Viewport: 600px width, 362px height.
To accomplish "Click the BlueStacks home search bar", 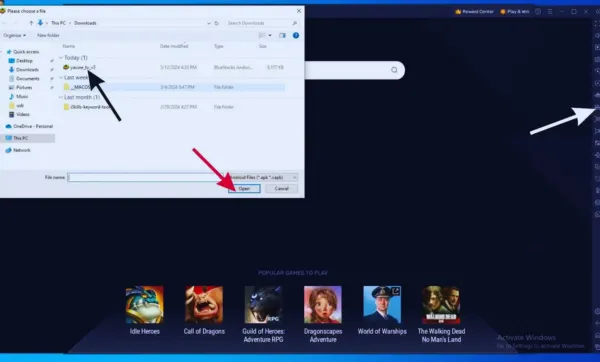I will [x=355, y=70].
